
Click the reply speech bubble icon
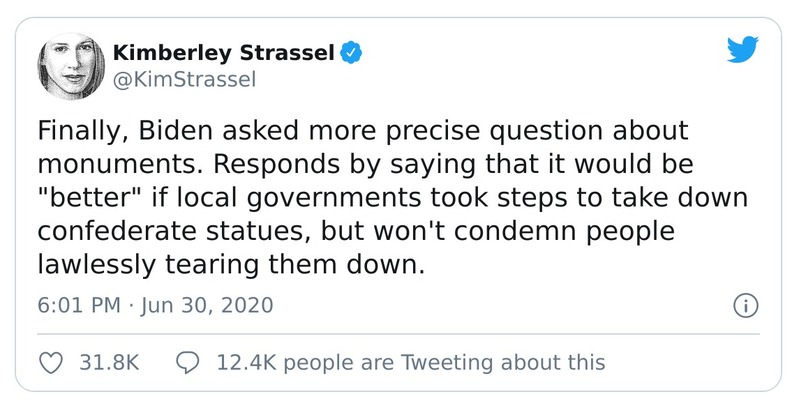186,361
